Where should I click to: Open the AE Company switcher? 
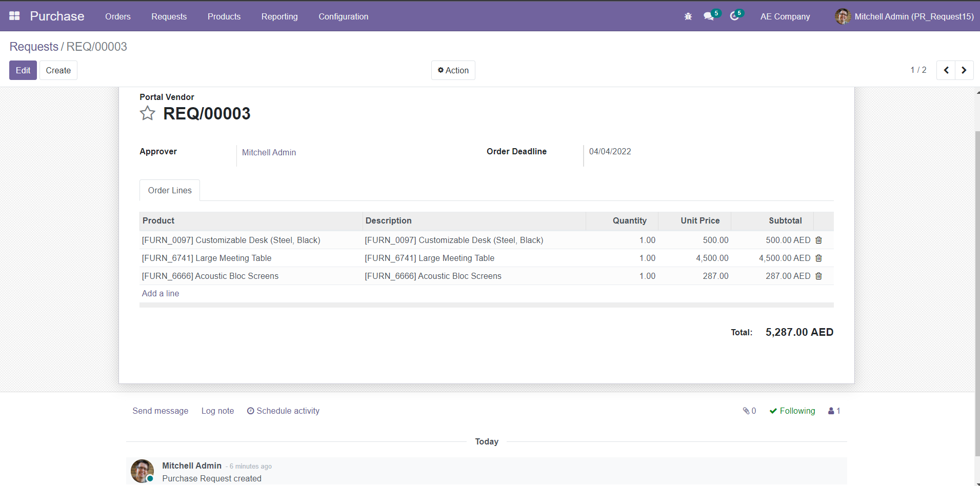coord(785,16)
